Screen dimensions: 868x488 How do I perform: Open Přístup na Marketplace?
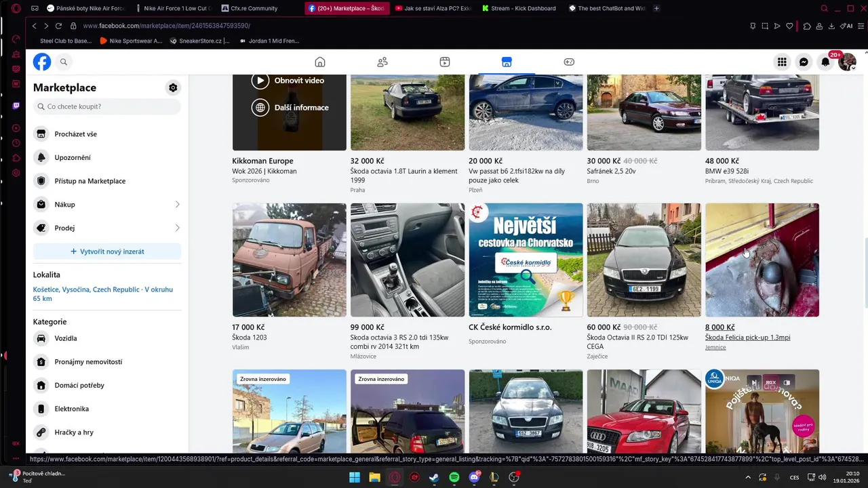(x=107, y=181)
